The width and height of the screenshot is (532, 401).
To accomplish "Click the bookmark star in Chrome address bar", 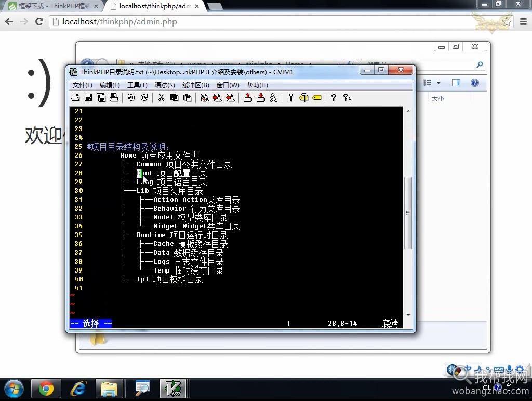I will tap(507, 22).
